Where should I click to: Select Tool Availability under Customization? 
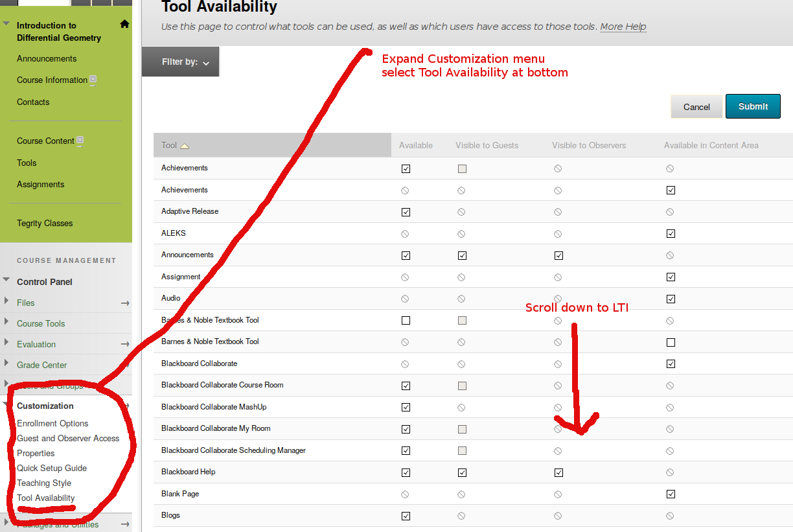[46, 498]
